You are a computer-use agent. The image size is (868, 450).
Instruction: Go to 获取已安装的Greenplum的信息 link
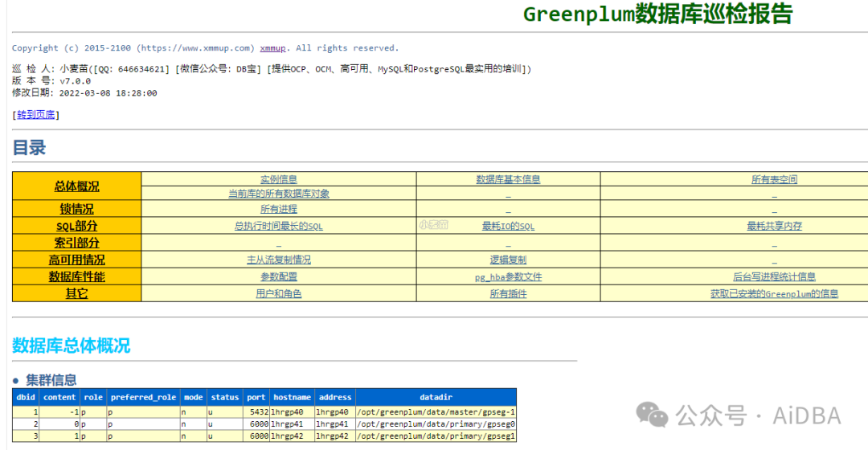pyautogui.click(x=774, y=293)
